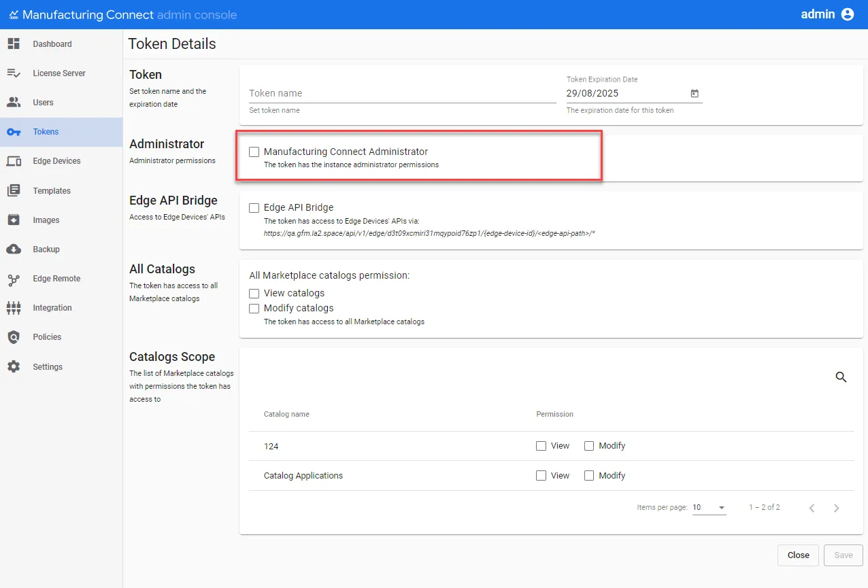
Task: Click the Policies shield icon
Action: (14, 337)
